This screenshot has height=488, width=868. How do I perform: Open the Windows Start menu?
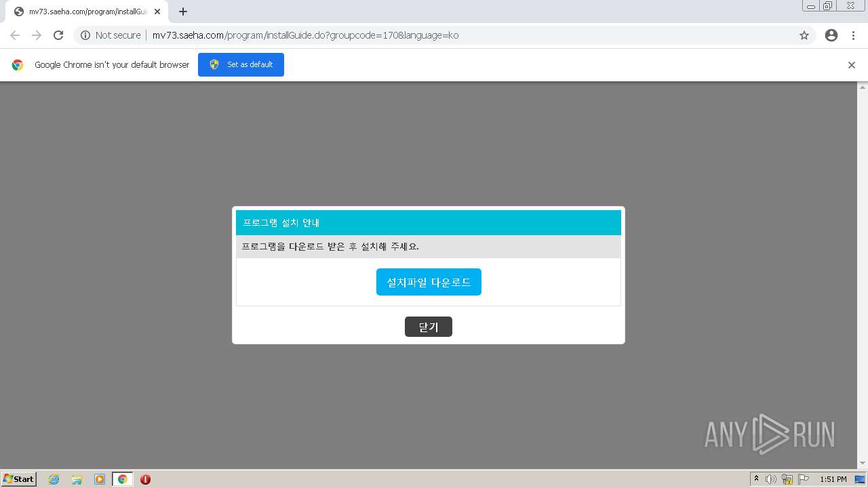click(x=18, y=479)
